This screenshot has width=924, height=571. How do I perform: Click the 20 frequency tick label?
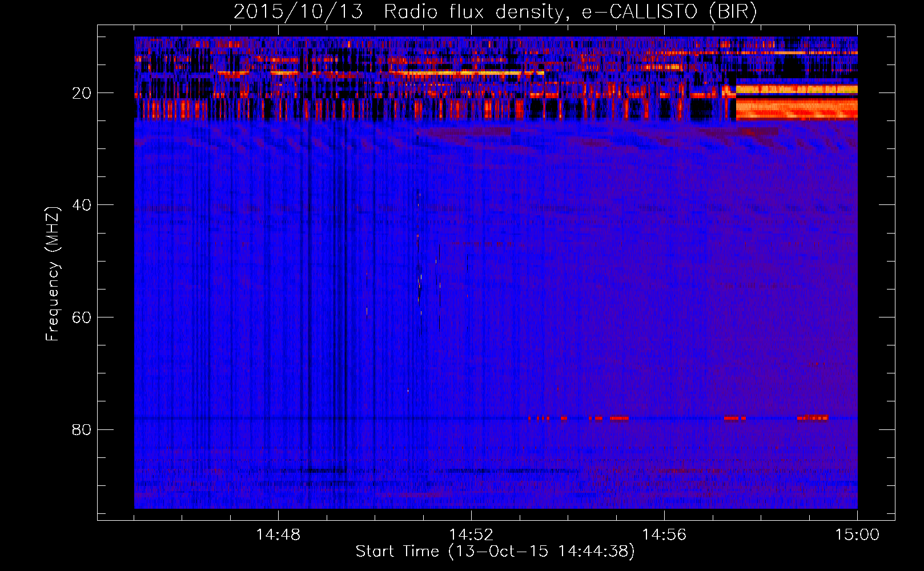(x=82, y=93)
